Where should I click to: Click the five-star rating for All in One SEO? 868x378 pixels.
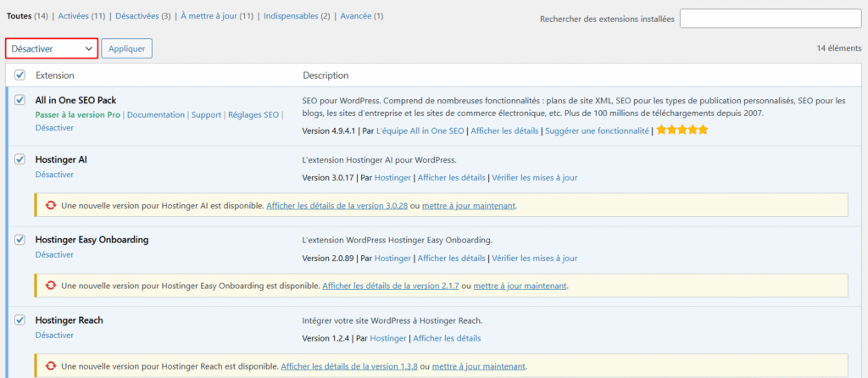[x=682, y=131]
